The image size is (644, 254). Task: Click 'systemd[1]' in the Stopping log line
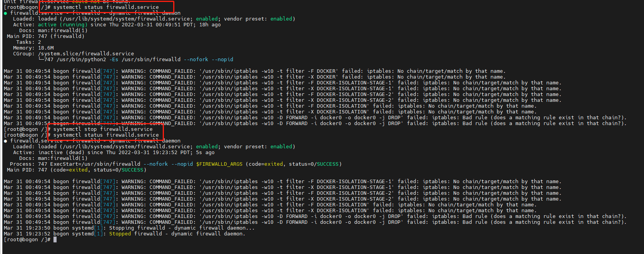click(88, 228)
